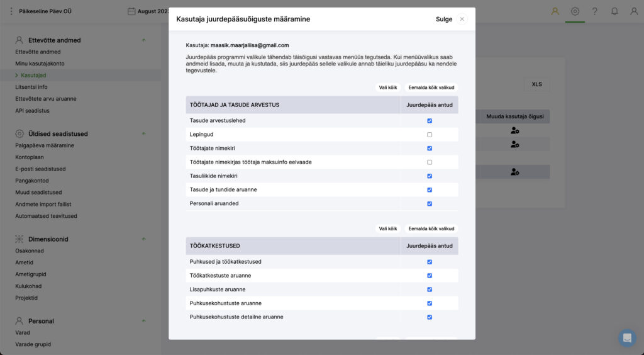
Task: Collapse the Personal section arrow
Action: (x=144, y=320)
